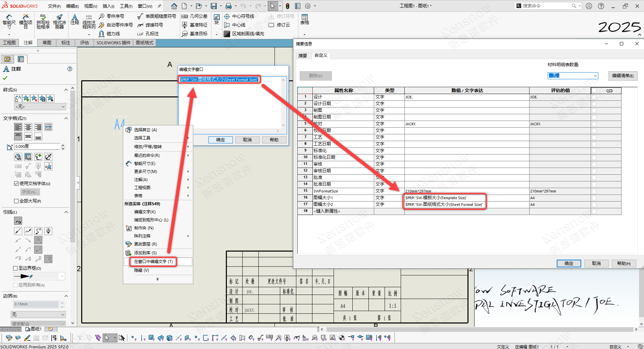This screenshot has height=349, width=644.
Task: Open the Tables (表格) tool
Action: point(304,19)
